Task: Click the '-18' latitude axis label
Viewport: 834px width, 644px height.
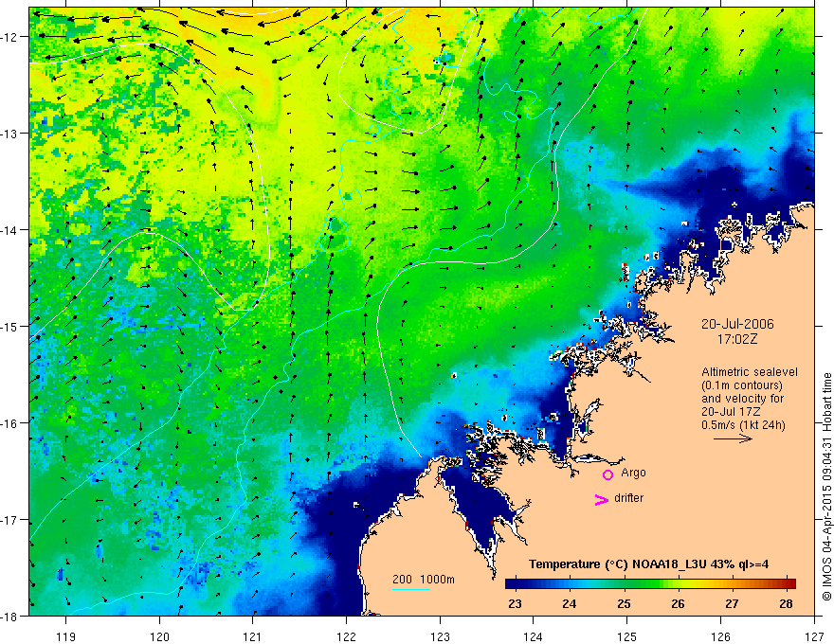Action: tap(9, 616)
